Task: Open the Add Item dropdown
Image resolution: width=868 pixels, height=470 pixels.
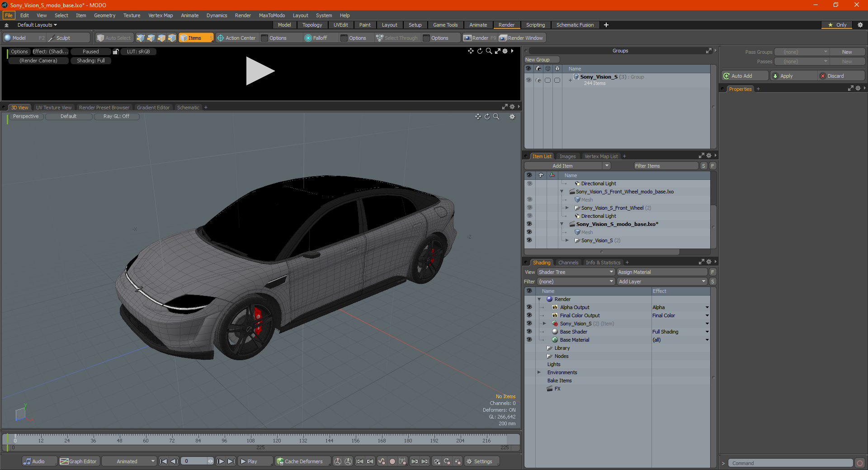Action: (568, 166)
